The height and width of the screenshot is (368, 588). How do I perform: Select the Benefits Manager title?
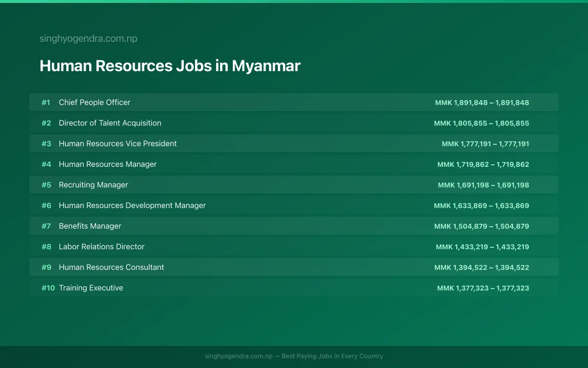(90, 226)
